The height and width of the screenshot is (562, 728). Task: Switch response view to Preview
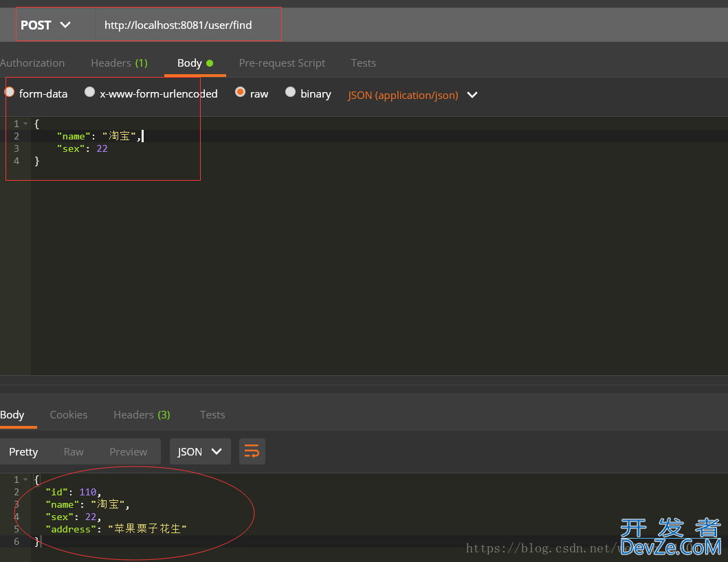(128, 452)
